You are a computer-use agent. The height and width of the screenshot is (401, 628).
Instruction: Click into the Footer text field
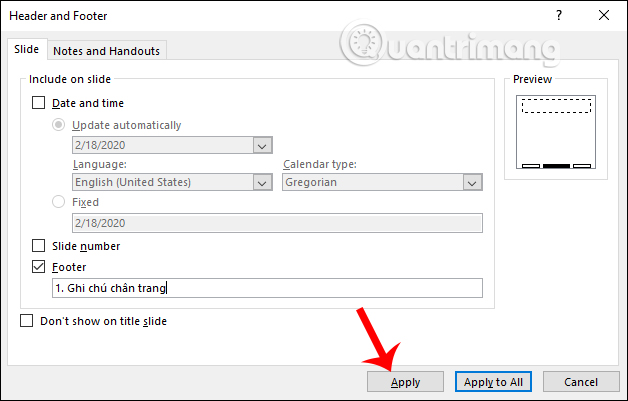pos(267,288)
